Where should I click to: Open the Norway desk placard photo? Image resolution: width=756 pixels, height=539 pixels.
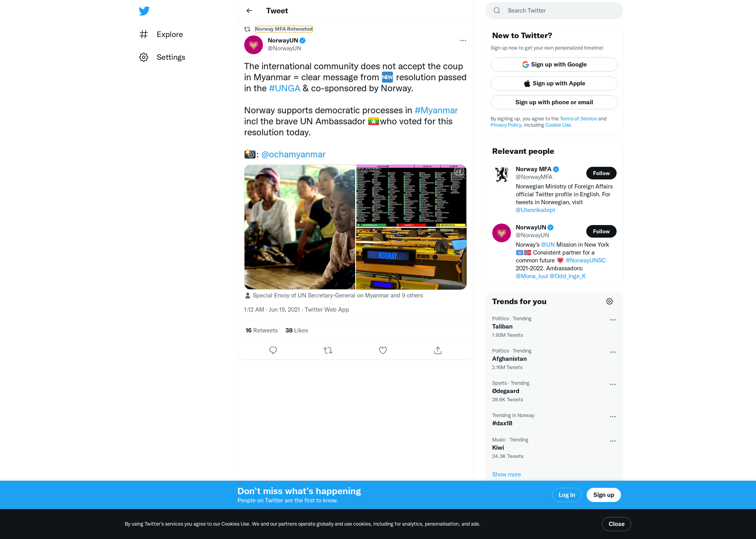[x=411, y=258]
